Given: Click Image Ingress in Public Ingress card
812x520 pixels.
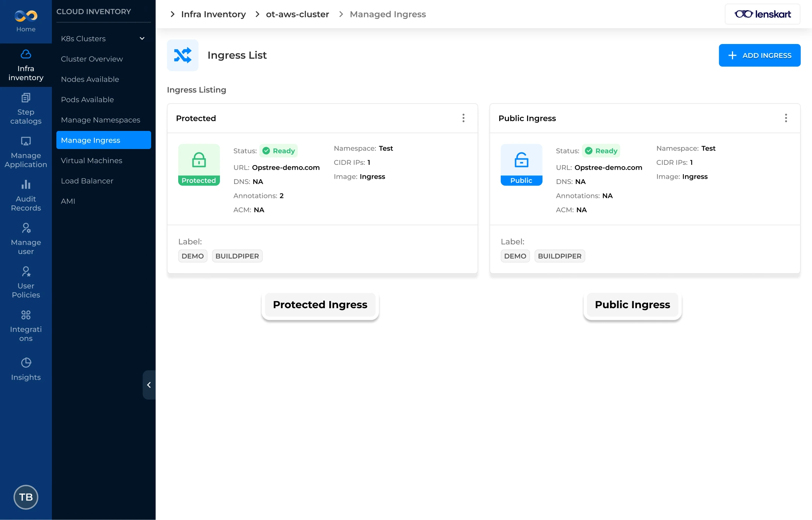Looking at the screenshot, I should (x=695, y=176).
